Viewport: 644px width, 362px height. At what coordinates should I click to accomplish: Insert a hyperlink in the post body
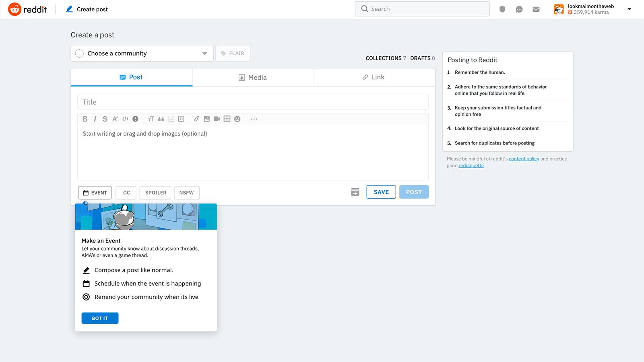pos(196,119)
